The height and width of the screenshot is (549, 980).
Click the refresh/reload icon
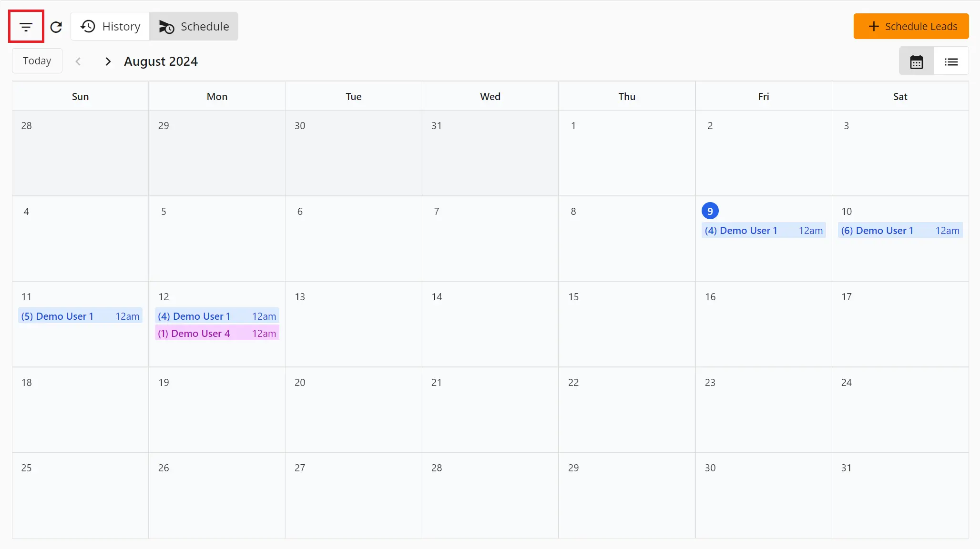[x=57, y=26]
